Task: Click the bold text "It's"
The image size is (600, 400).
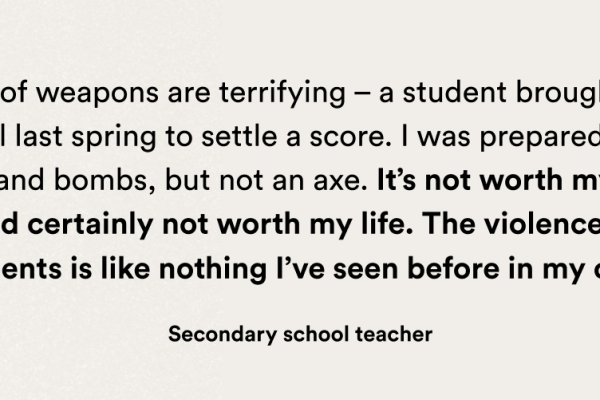Action: pyautogui.click(x=396, y=180)
